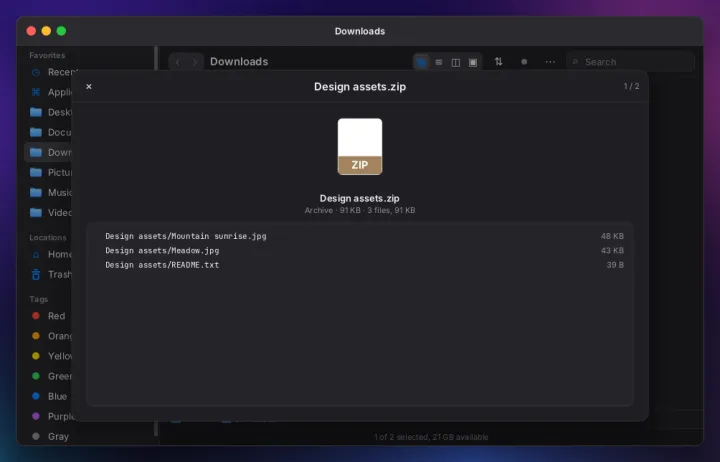Click the Favorites section header
The width and height of the screenshot is (720, 462).
pyautogui.click(x=47, y=55)
